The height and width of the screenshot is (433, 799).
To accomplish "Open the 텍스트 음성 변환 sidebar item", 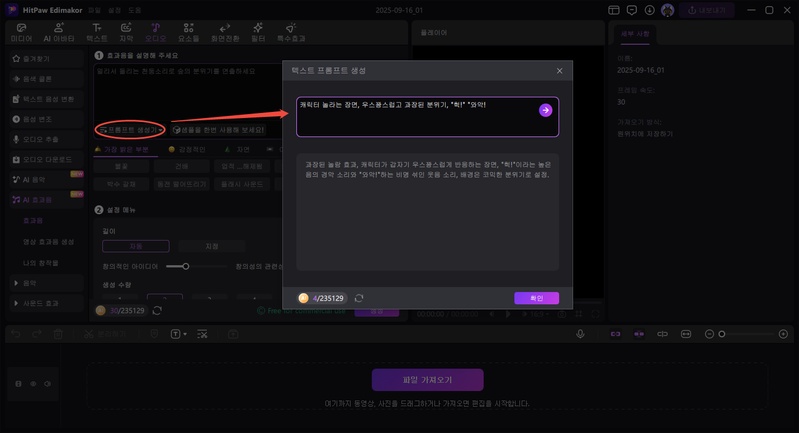I will point(46,99).
